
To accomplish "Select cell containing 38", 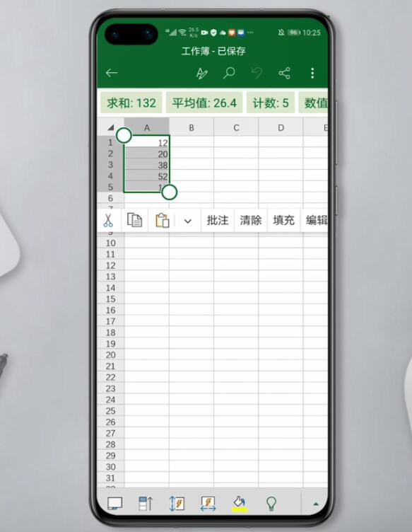I will pos(147,165).
